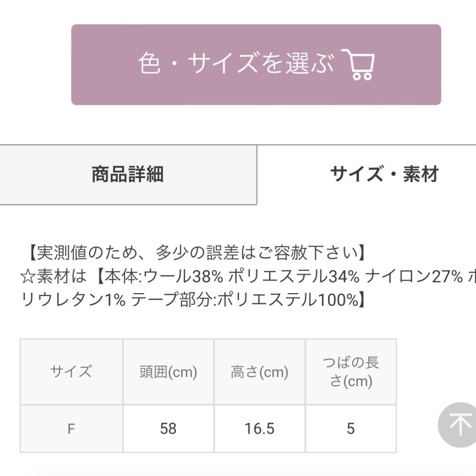Click the height value 16.5

tap(259, 429)
